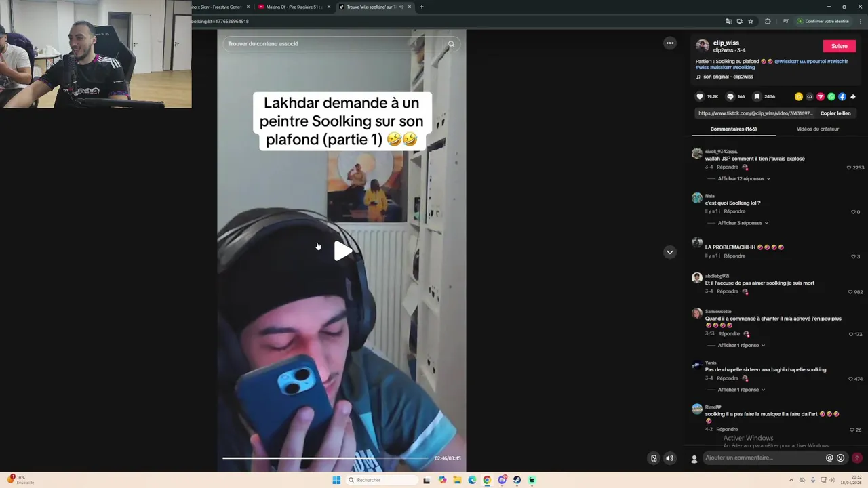Repost using the yellow repost icon
The image size is (868, 488).
click(799, 96)
